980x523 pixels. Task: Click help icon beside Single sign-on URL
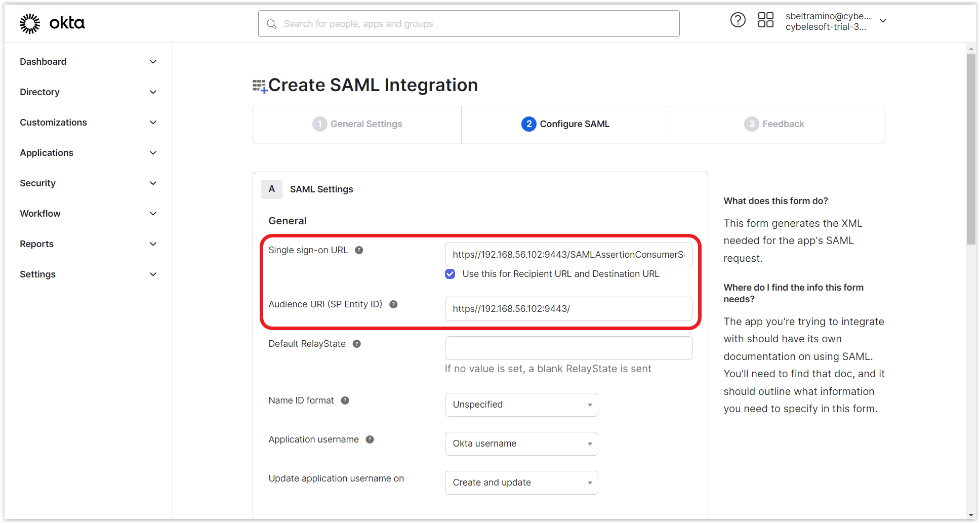(x=359, y=250)
